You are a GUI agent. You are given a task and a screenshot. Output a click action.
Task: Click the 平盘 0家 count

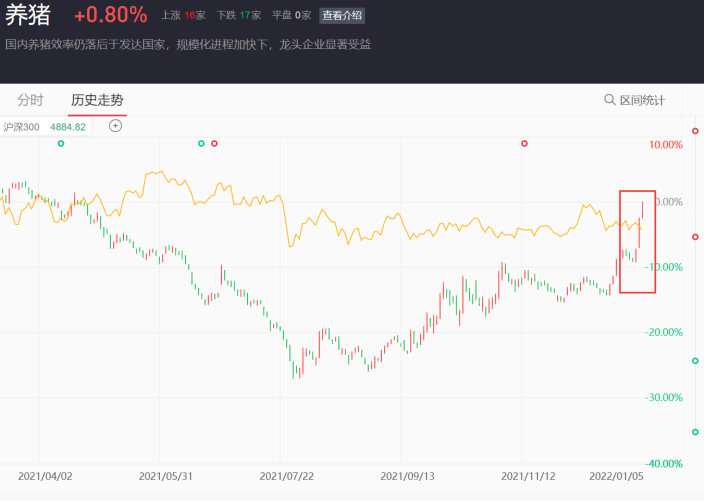coord(291,16)
